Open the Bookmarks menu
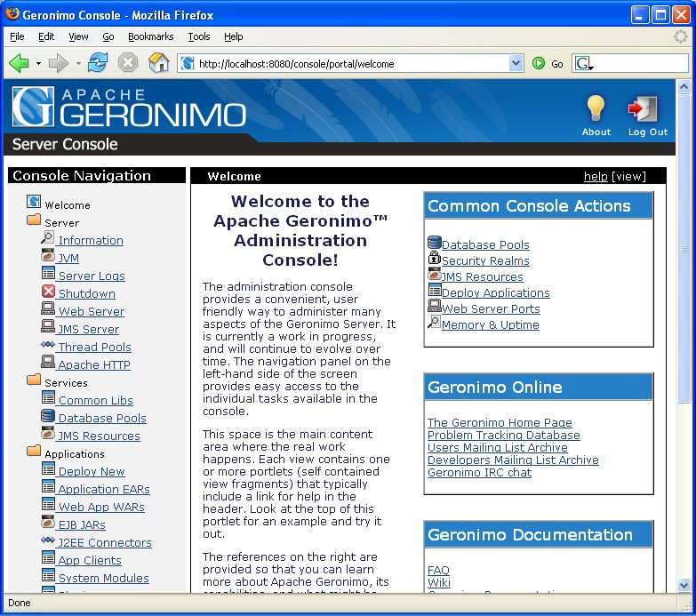The width and height of the screenshot is (696, 616). pyautogui.click(x=150, y=36)
